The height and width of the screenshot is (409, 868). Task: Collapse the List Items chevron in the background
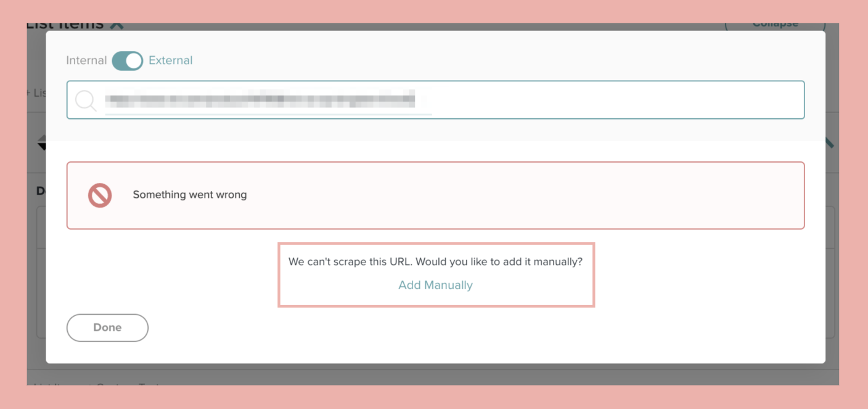coord(117,25)
